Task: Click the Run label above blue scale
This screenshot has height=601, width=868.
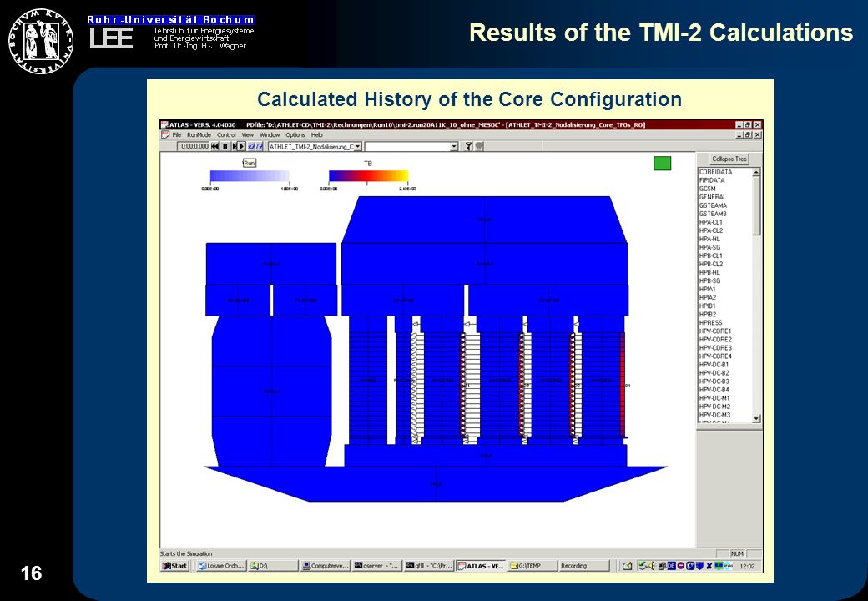Action: 250,164
